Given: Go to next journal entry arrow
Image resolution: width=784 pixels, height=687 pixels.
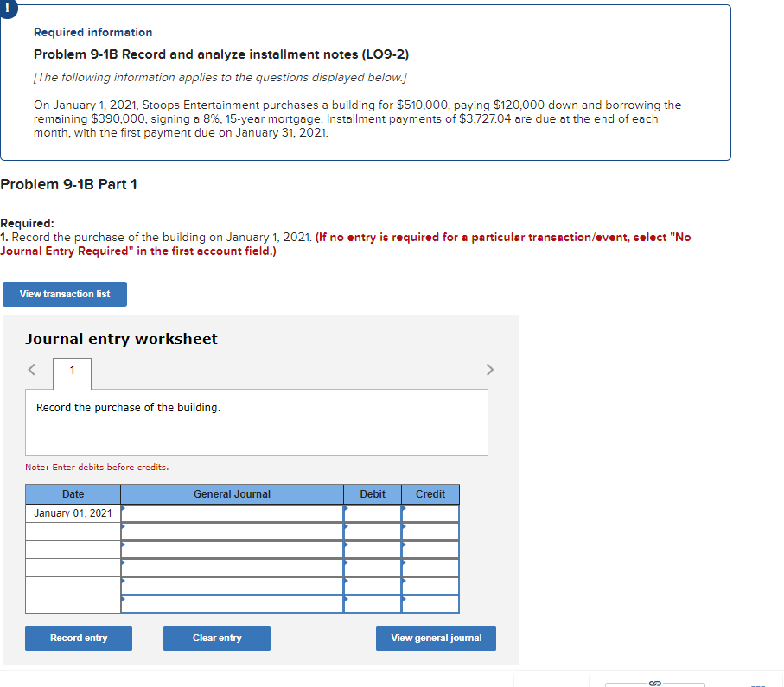Looking at the screenshot, I should point(490,370).
